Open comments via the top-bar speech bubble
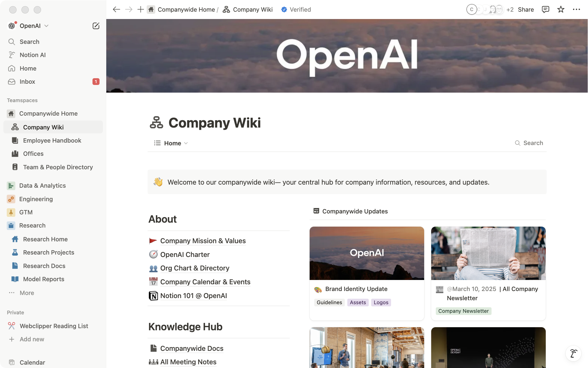Image resolution: width=588 pixels, height=368 pixels. pyautogui.click(x=545, y=10)
